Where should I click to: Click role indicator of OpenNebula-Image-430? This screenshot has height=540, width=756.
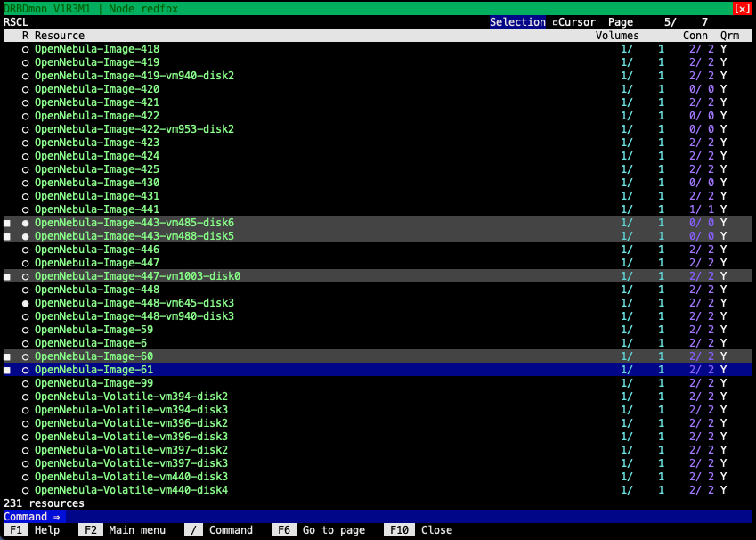[26, 183]
